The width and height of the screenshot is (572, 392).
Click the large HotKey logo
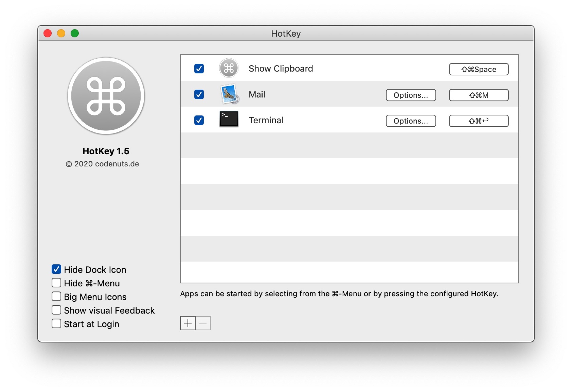[106, 96]
